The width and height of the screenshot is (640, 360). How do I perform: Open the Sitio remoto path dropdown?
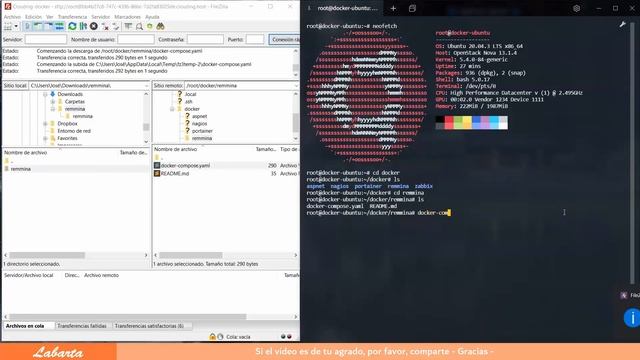point(296,86)
